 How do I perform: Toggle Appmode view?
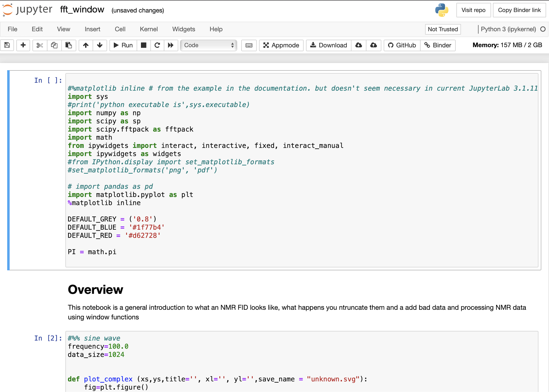(x=281, y=45)
